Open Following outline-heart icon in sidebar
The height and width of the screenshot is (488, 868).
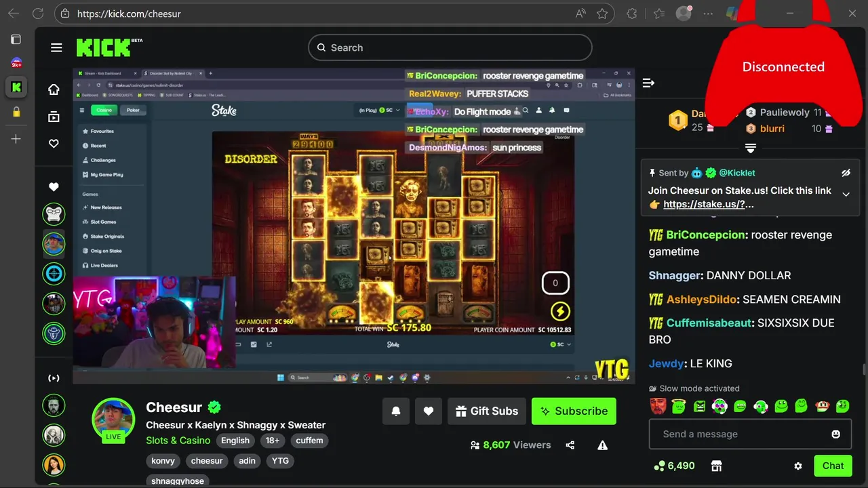(54, 144)
